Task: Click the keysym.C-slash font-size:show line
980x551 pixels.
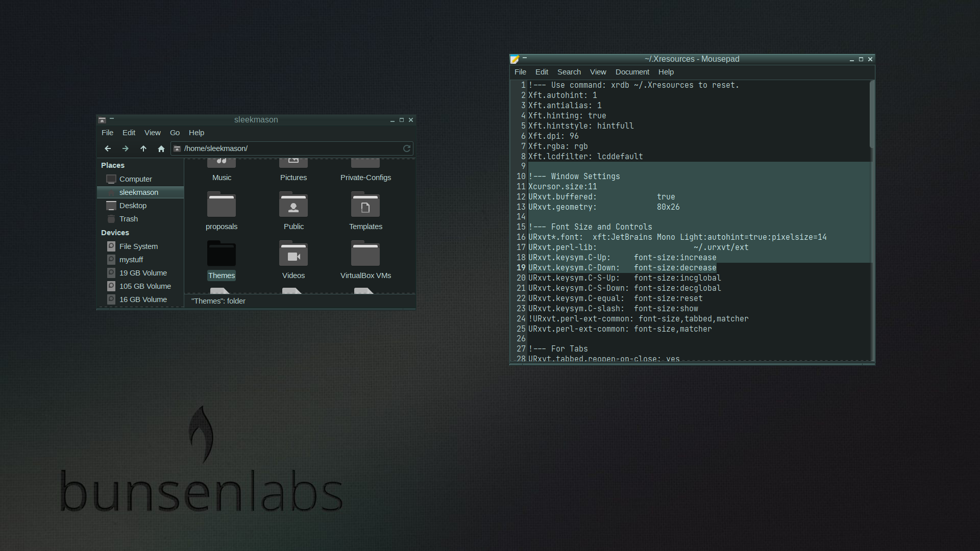Action: click(613, 309)
